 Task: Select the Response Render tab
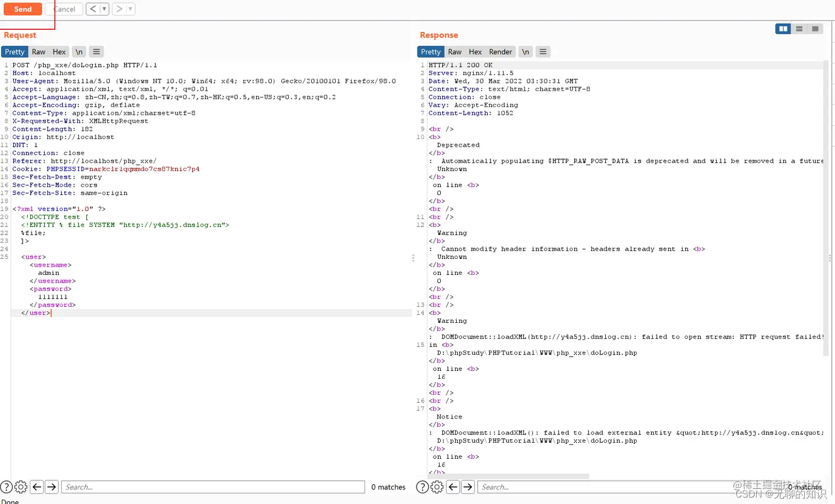click(x=500, y=52)
